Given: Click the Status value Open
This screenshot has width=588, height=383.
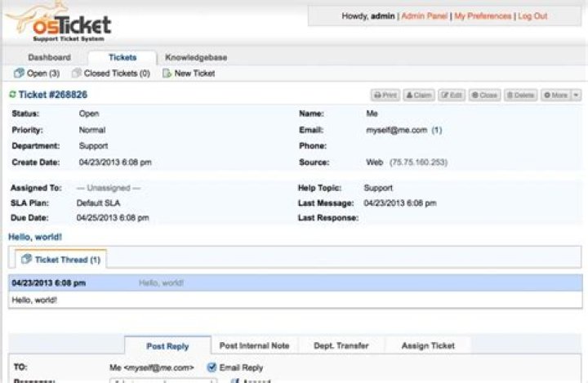Looking at the screenshot, I should (89, 114).
